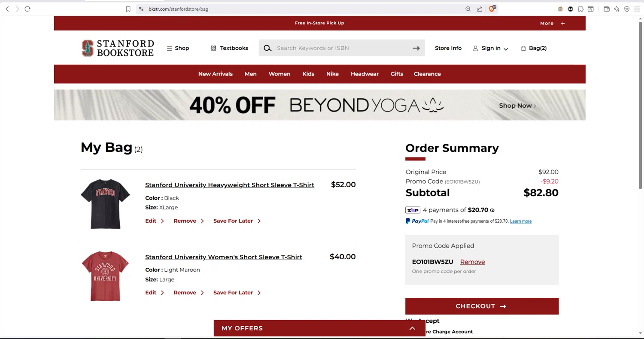
Task: Open the Gifts category
Action: tap(397, 74)
